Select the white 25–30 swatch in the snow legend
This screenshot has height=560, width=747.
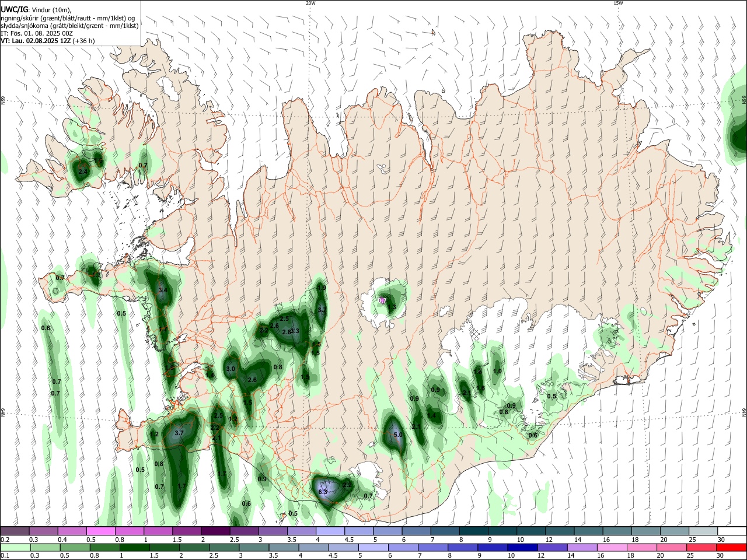731,531
